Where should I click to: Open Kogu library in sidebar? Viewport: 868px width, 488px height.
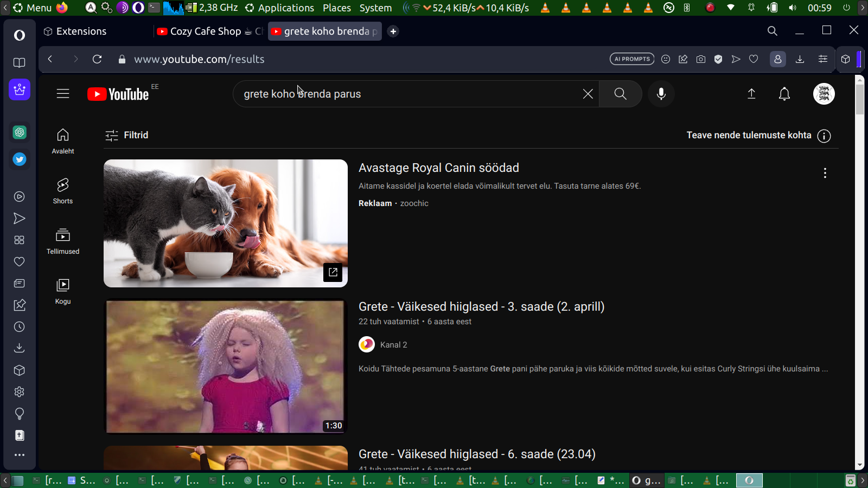(63, 291)
